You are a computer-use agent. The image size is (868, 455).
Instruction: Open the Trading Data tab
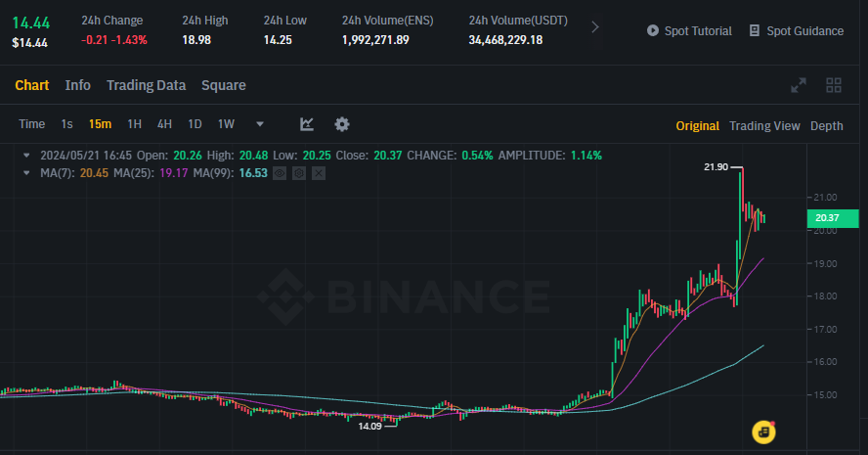[x=147, y=85]
